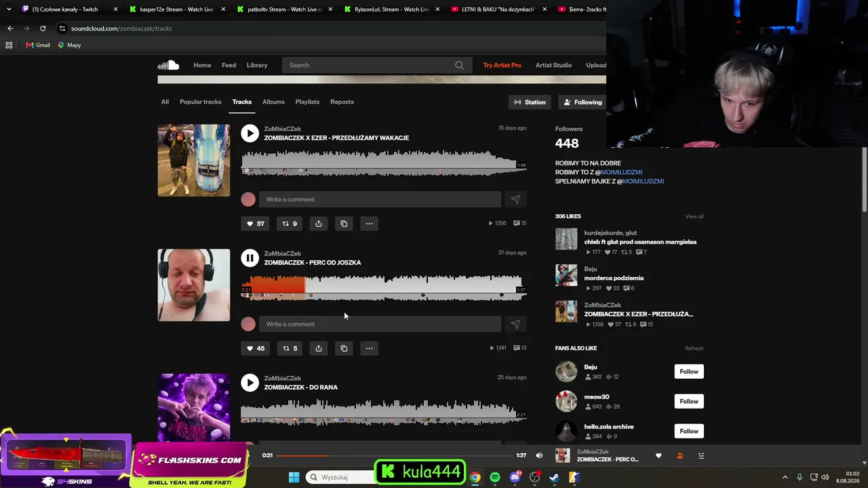This screenshot has height=488, width=868.
Task: Like the PRZEDŁUŻAMY WAKACJE track with 57 likes
Action: pyautogui.click(x=256, y=224)
